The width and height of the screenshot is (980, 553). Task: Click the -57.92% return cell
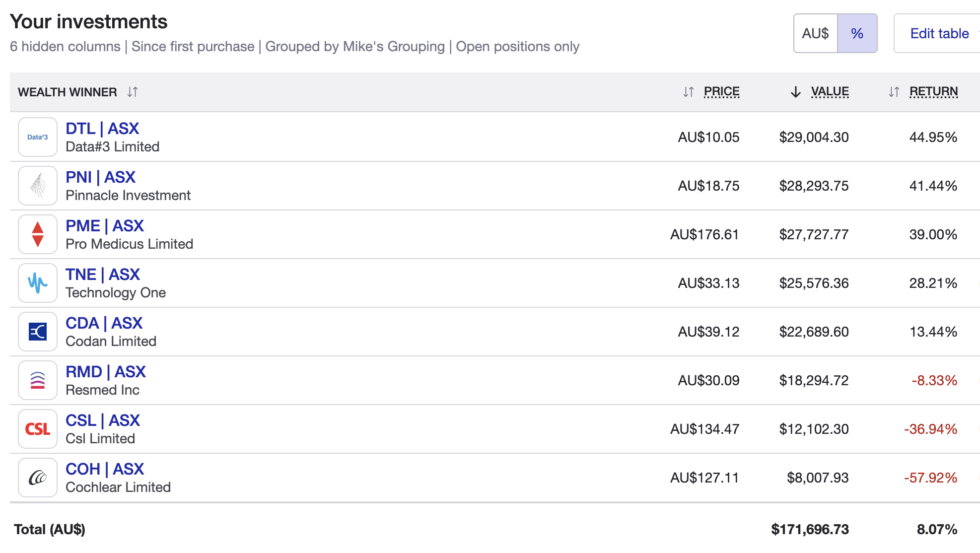931,478
